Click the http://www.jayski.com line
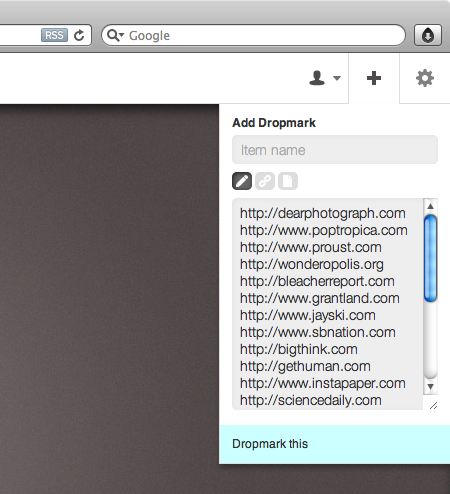Image resolution: width=450 pixels, height=494 pixels. click(x=308, y=315)
